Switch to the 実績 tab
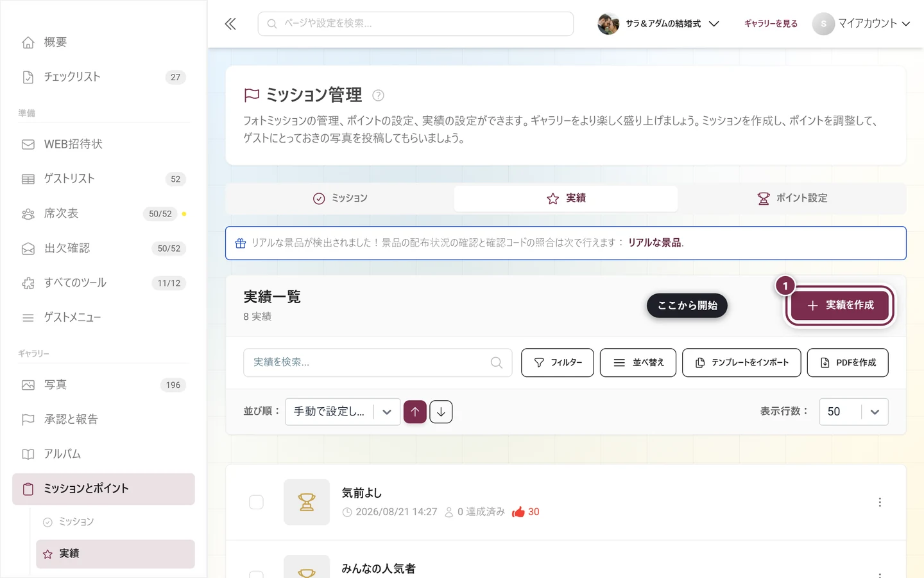 click(566, 198)
